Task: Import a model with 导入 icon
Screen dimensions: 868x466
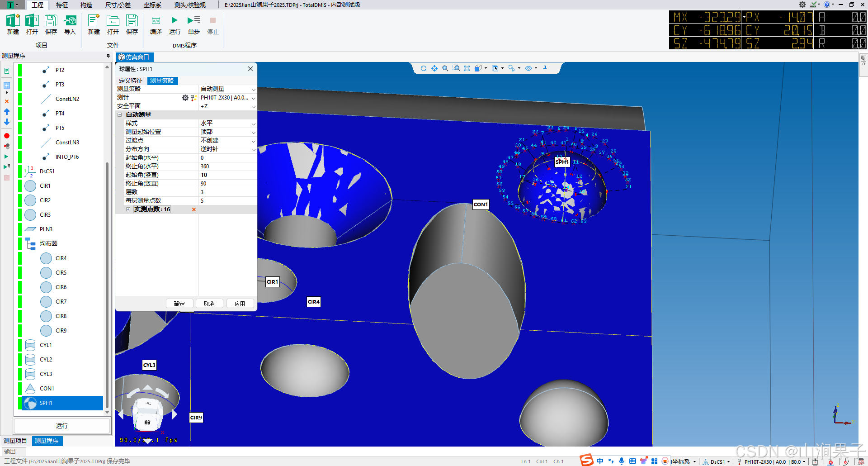Action: tap(70, 24)
